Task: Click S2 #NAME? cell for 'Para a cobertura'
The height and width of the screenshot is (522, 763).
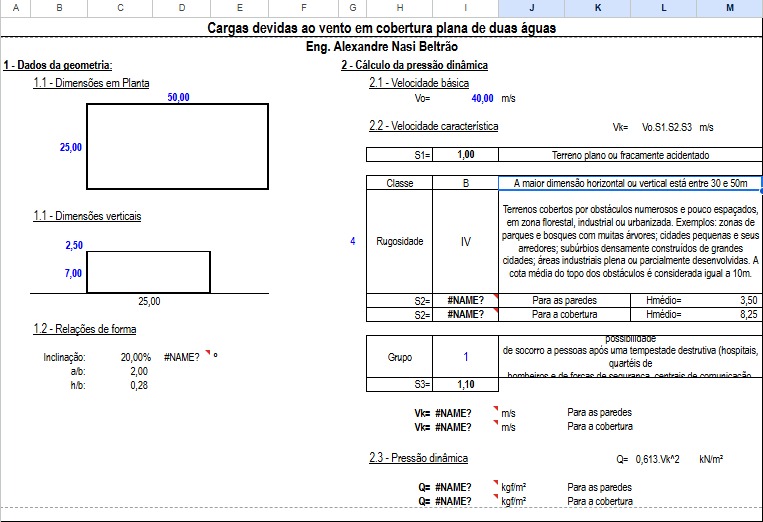Action: click(466, 314)
